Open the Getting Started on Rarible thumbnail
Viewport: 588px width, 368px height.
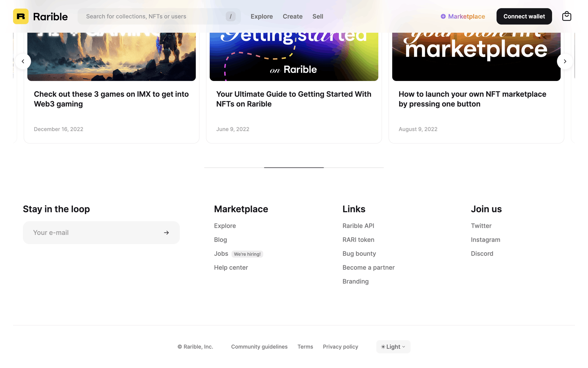pyautogui.click(x=294, y=57)
